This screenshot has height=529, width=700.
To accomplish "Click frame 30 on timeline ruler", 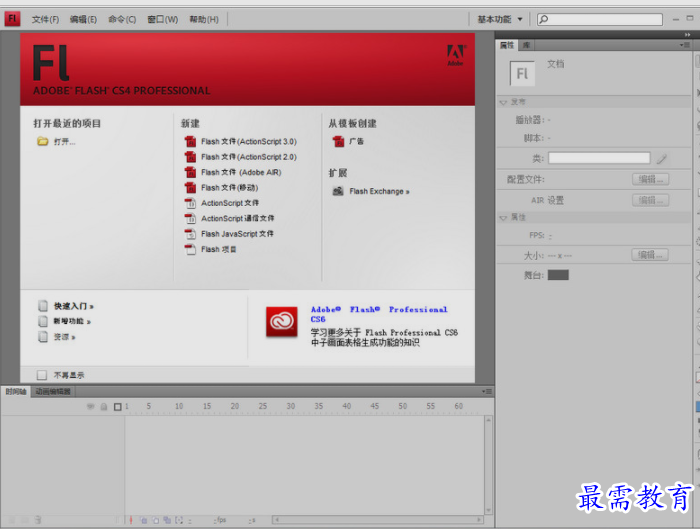I will [x=291, y=406].
